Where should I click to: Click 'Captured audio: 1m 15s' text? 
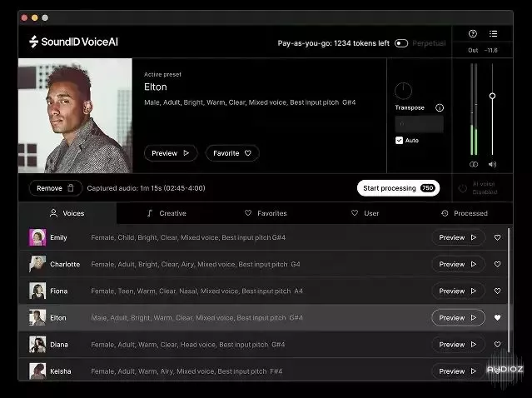coord(124,188)
